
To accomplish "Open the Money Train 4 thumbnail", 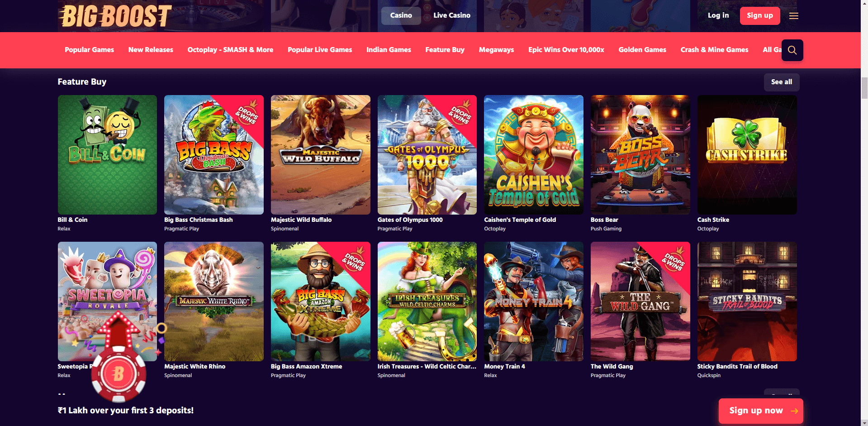I will coord(534,302).
